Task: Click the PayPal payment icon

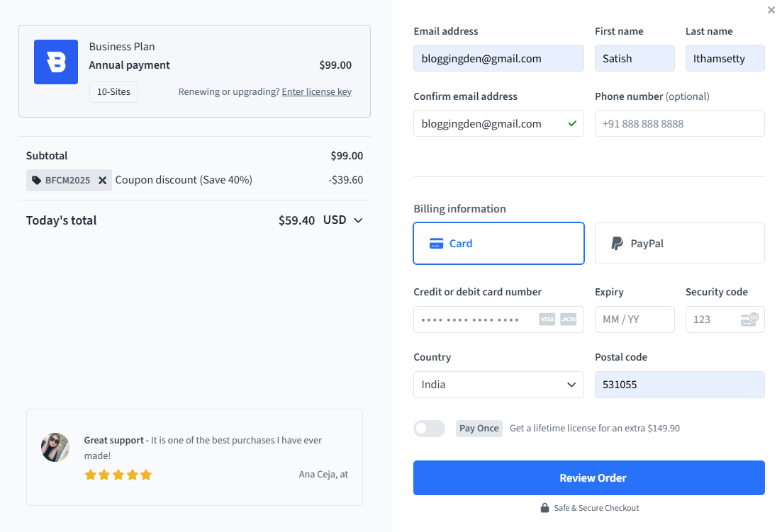Action: click(x=616, y=243)
